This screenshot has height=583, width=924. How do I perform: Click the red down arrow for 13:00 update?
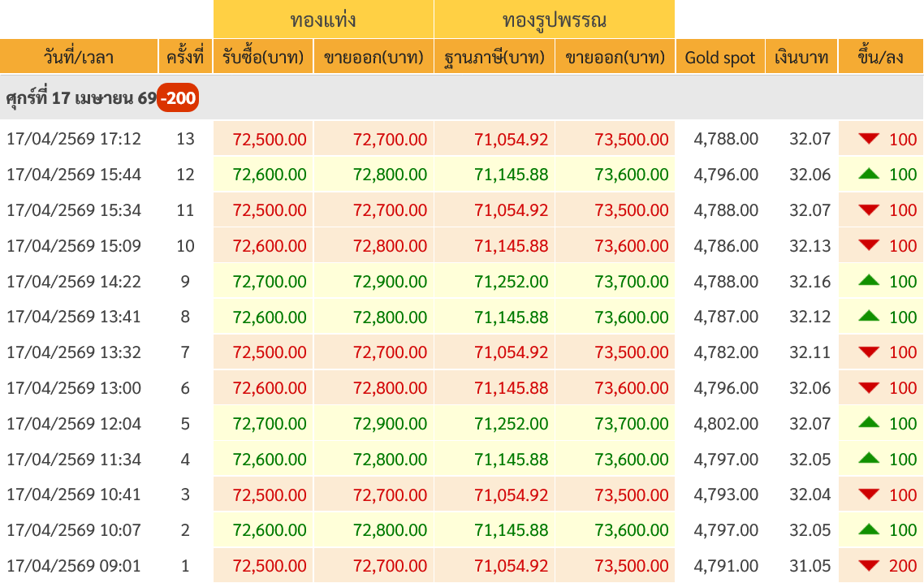click(869, 387)
